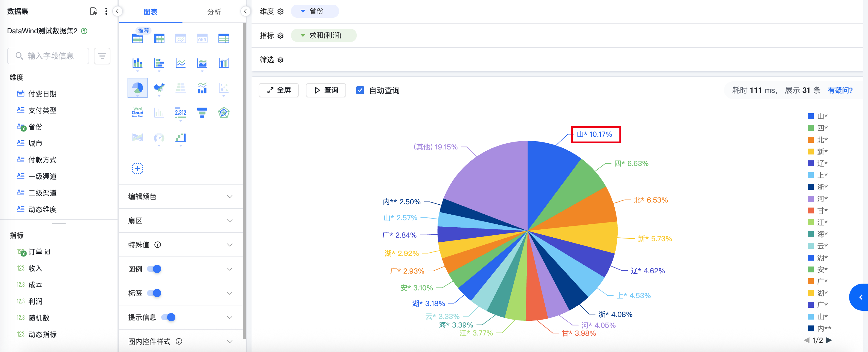Viewport: 868px width, 352px height.
Task: Uncheck the 自动查询 checkbox
Action: click(360, 90)
